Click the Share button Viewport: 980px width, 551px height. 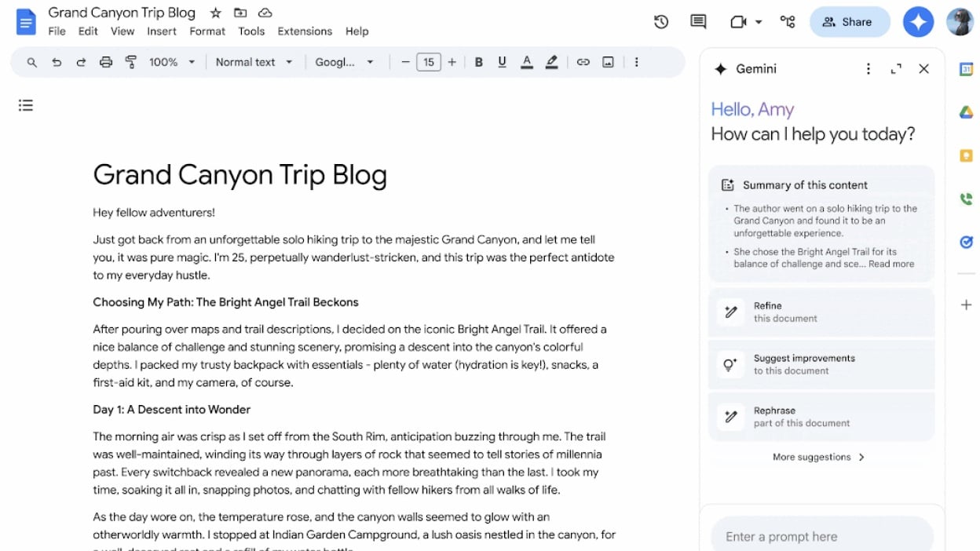click(x=849, y=22)
